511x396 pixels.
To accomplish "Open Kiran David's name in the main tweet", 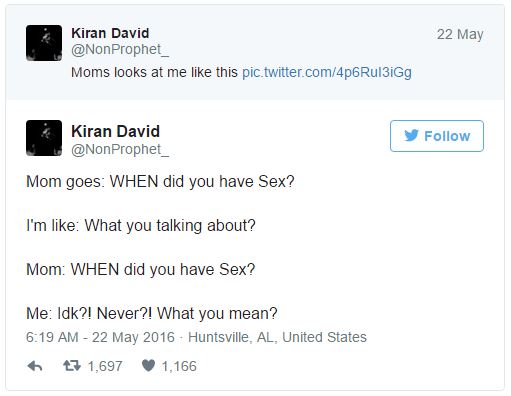I will 115,131.
